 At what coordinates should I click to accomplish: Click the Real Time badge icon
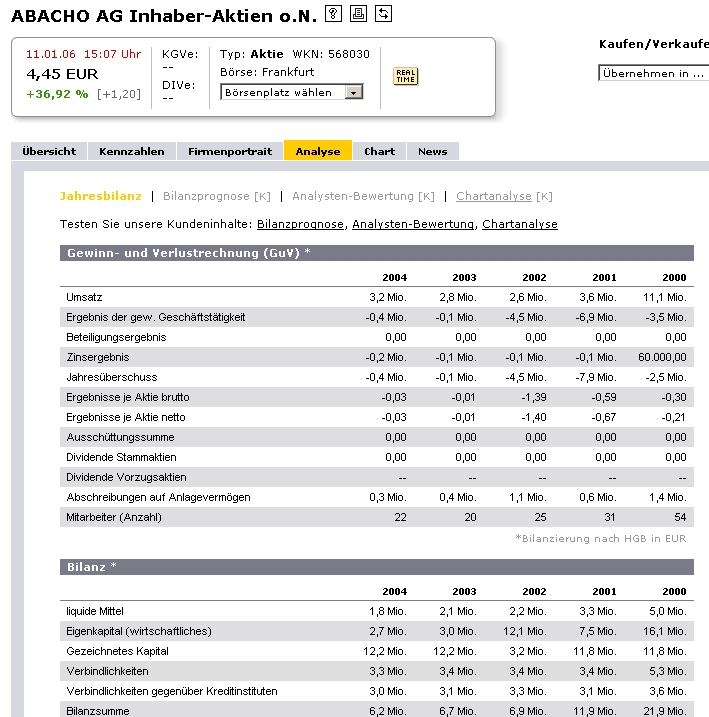(405, 77)
